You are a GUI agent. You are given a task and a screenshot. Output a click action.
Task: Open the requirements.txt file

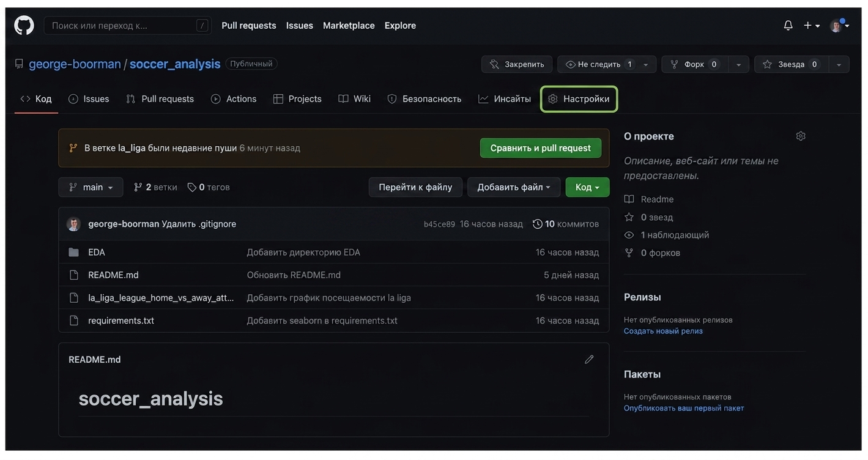(121, 321)
